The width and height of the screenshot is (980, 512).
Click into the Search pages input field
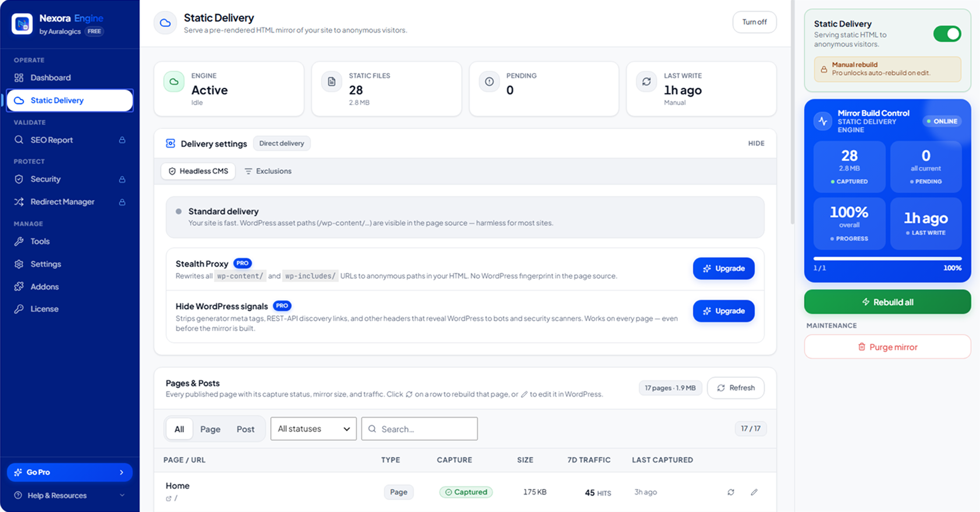(x=420, y=429)
